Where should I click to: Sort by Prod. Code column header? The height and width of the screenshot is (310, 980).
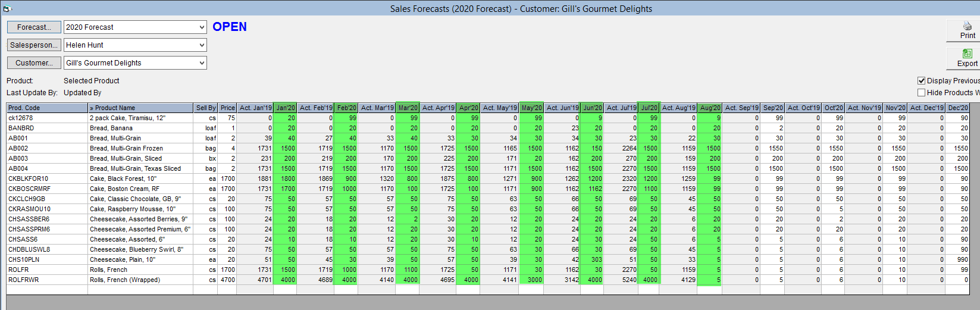coord(47,108)
